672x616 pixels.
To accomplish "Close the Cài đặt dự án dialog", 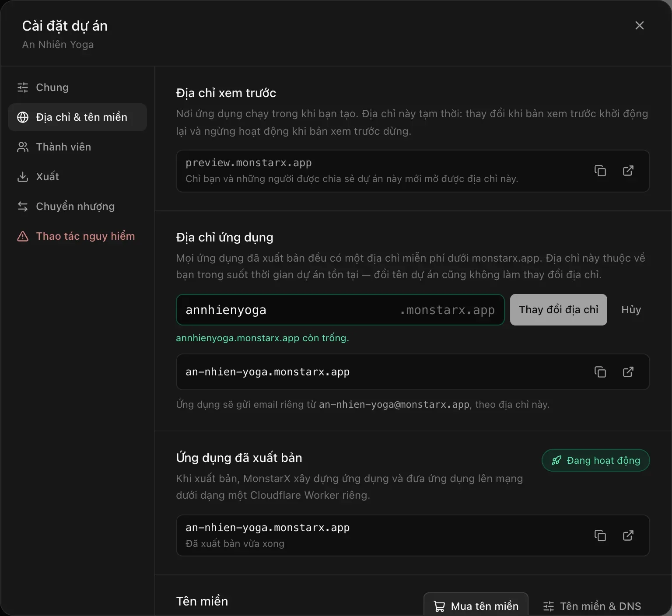I will tap(639, 26).
